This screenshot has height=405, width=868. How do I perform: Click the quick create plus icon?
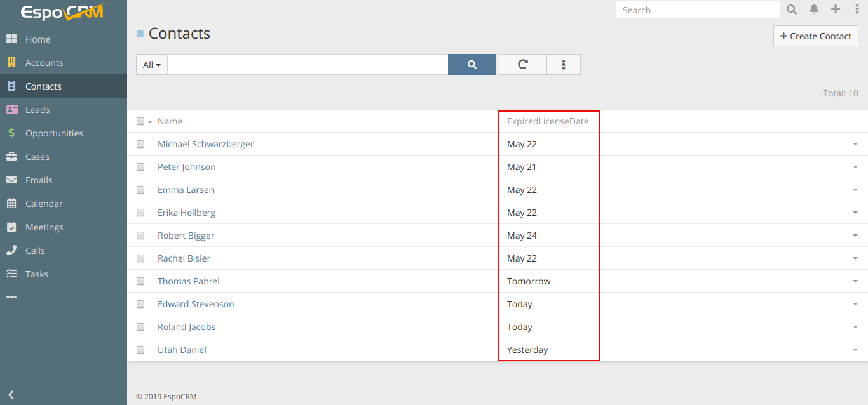(x=836, y=10)
